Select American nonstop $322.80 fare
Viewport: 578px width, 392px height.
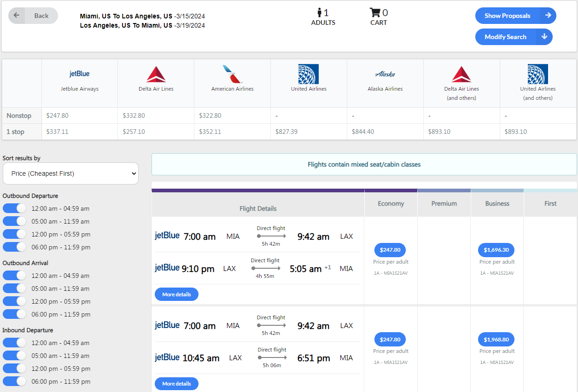(210, 115)
